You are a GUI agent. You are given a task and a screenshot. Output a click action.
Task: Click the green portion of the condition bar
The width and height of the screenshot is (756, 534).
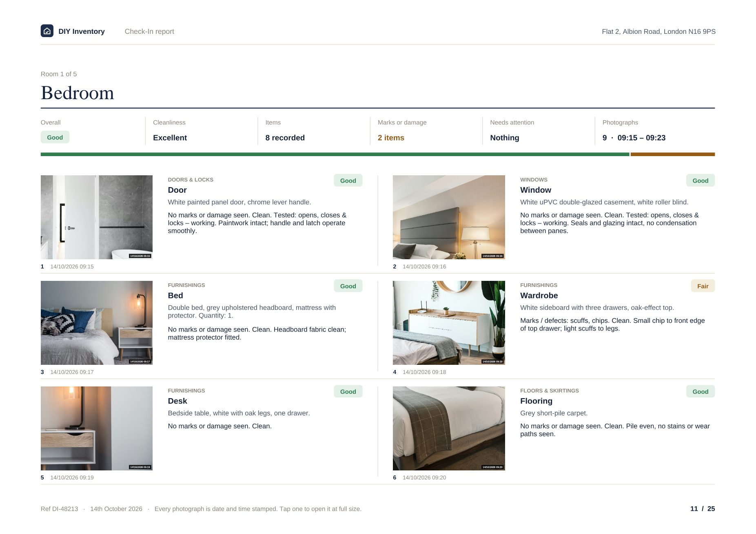tap(335, 154)
